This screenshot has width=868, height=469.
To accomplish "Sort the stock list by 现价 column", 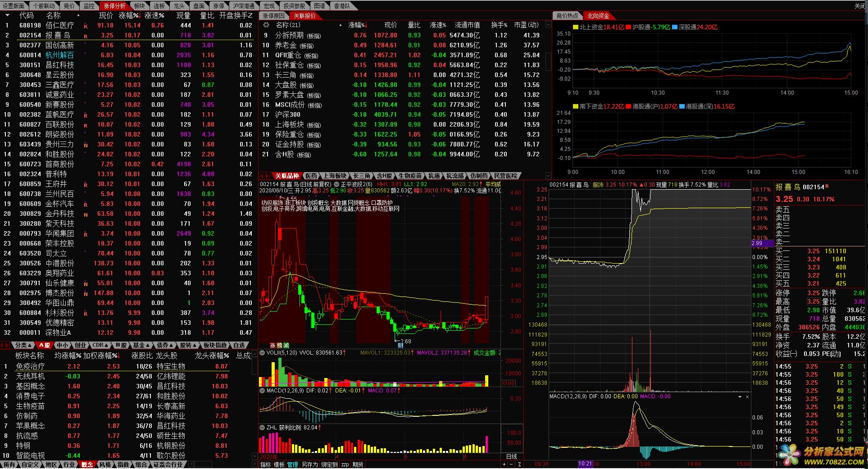I will tap(106, 15).
